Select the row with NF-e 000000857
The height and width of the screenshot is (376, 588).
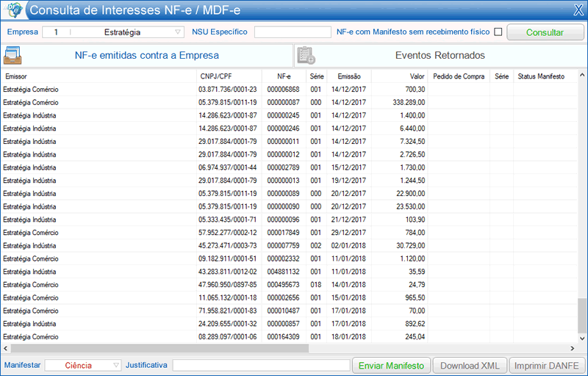pyautogui.click(x=289, y=324)
